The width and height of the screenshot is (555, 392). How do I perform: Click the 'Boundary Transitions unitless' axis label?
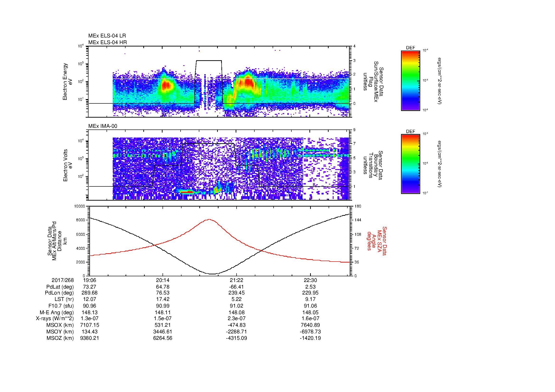(x=373, y=166)
